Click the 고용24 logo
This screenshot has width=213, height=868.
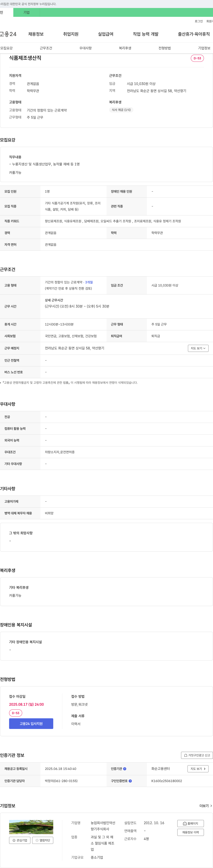click(x=8, y=34)
